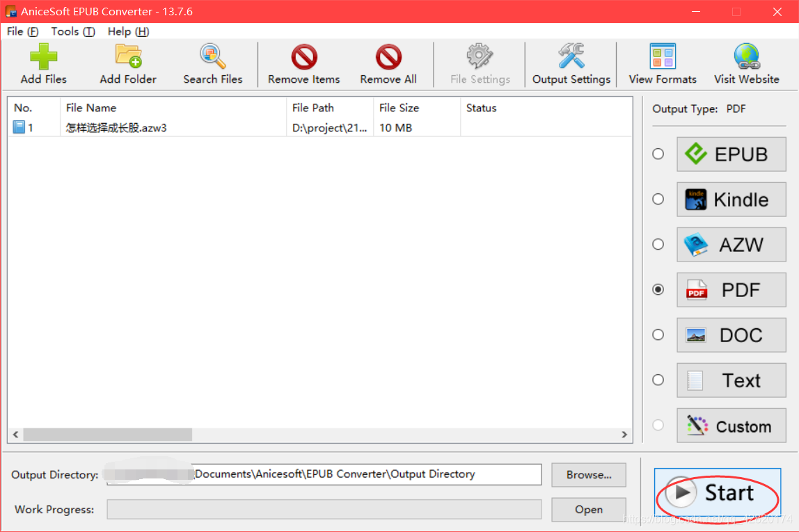Click the Browse... button

589,475
